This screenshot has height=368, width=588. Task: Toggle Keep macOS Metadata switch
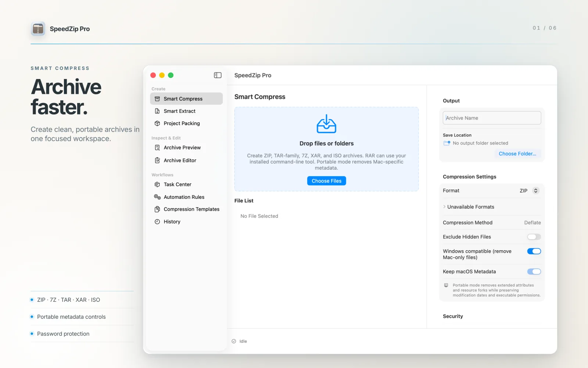534,272
